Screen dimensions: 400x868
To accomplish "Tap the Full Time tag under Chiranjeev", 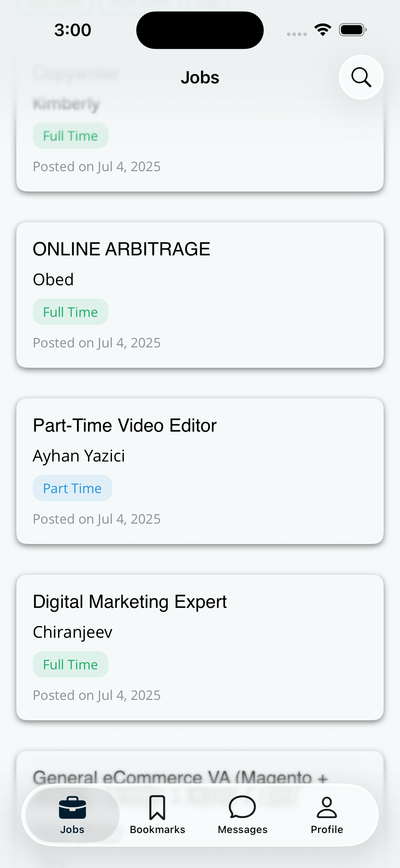I will point(71,664).
